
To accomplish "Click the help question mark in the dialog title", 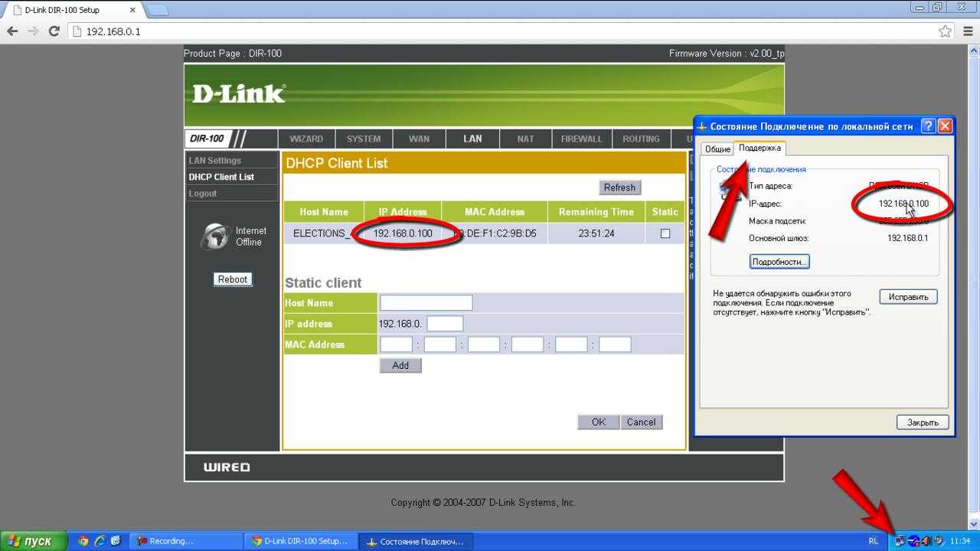I will [928, 126].
